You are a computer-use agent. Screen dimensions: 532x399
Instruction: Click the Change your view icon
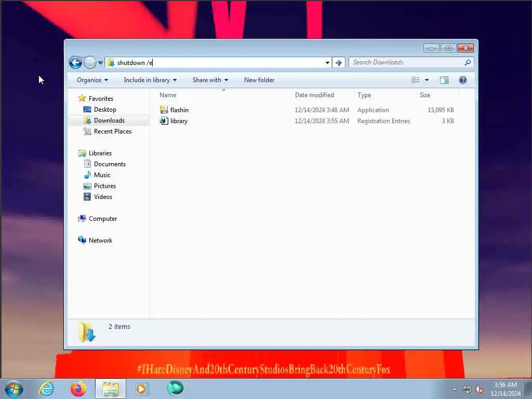coord(415,80)
